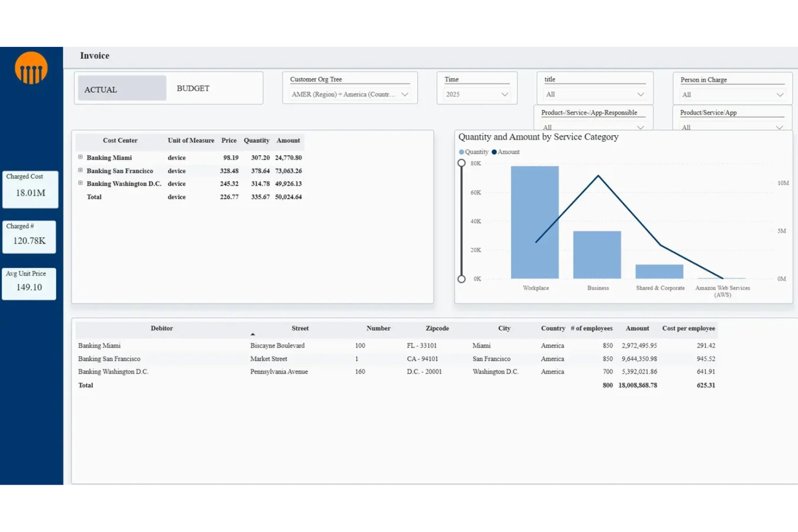
Task: Click the sort arrow under the debitor header
Action: point(252,334)
